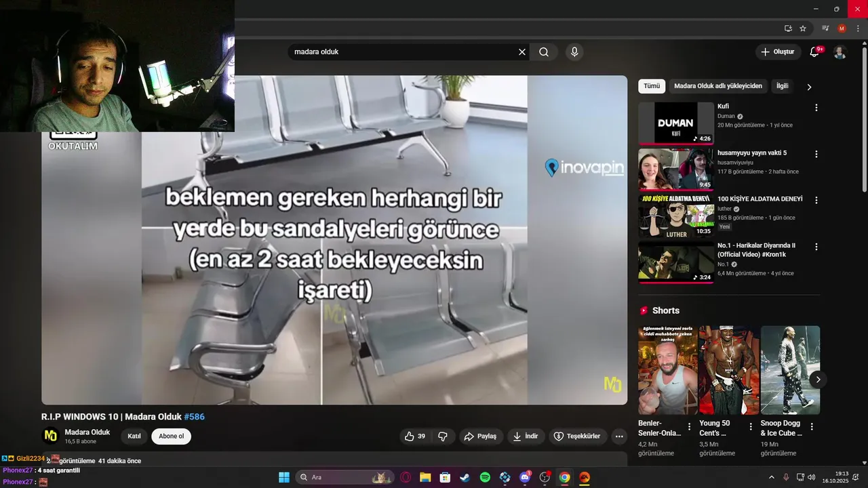Open Chrome media control icon
This screenshot has width=868, height=488.
825,28
